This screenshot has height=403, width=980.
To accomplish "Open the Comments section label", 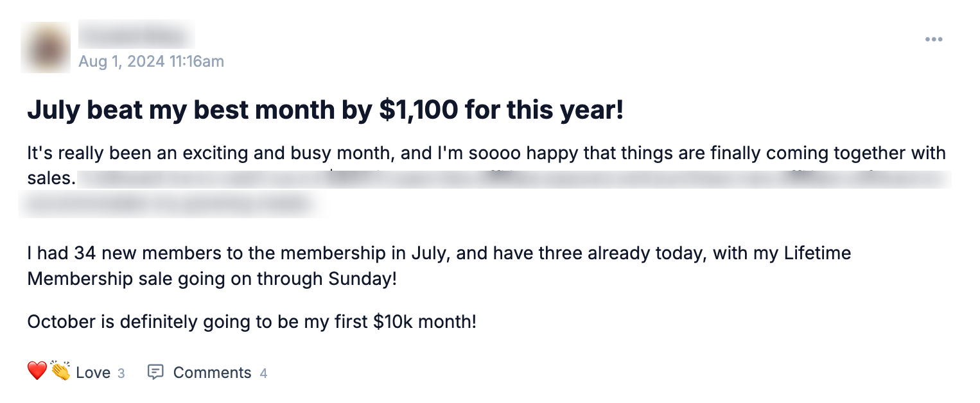I will 212,373.
